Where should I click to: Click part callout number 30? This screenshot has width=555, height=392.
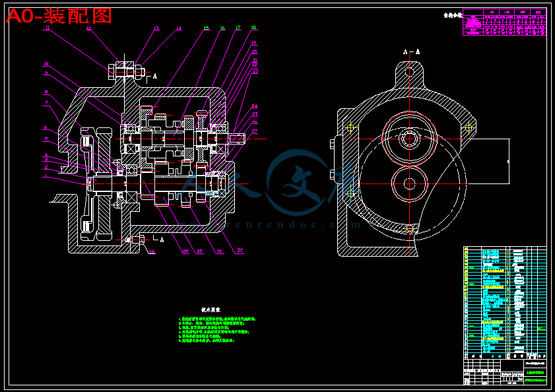[x=200, y=251]
